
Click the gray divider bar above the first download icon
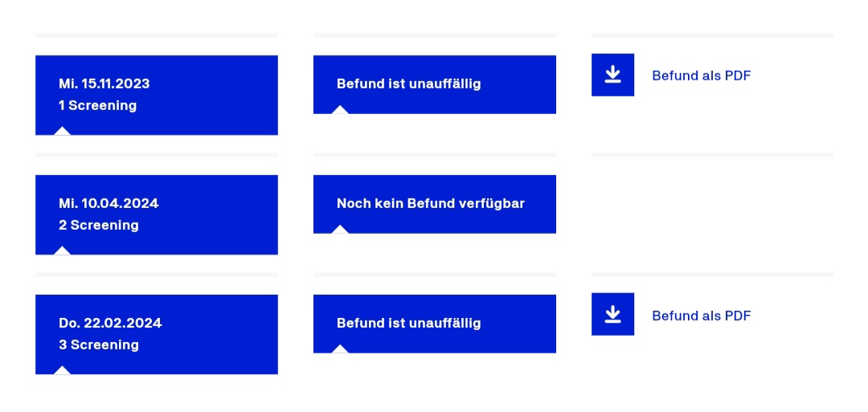712,35
